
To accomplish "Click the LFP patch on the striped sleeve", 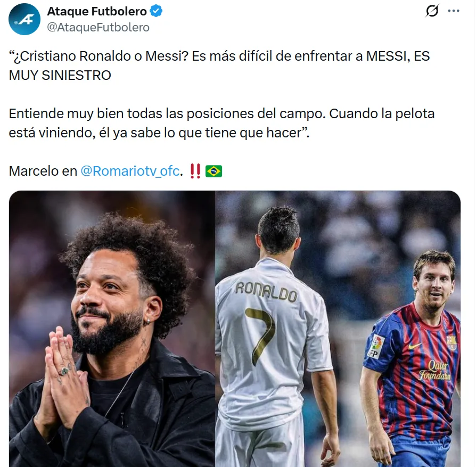I will 375,347.
